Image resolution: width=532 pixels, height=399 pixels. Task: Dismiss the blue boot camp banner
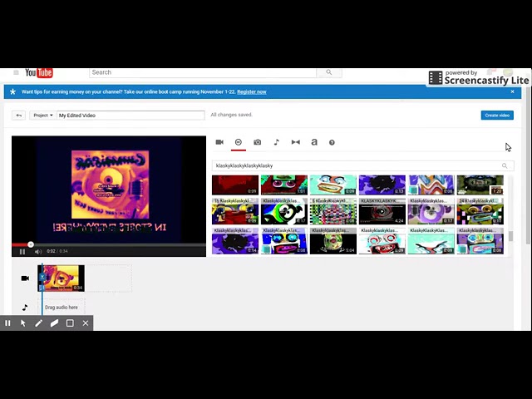pos(512,91)
